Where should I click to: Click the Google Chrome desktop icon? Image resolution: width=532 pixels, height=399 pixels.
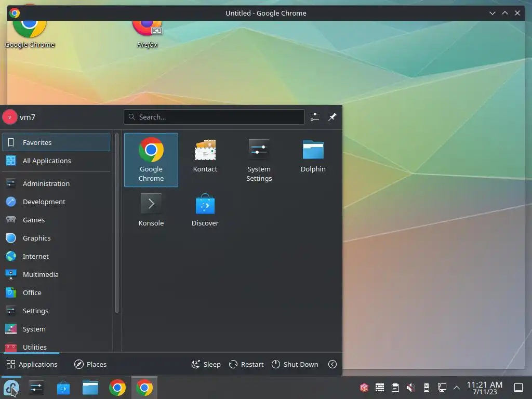point(30,34)
